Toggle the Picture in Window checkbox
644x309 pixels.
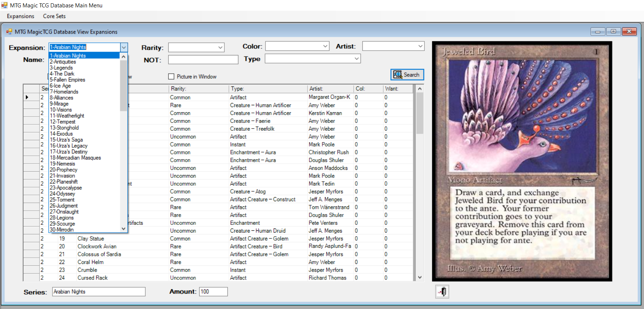[171, 76]
